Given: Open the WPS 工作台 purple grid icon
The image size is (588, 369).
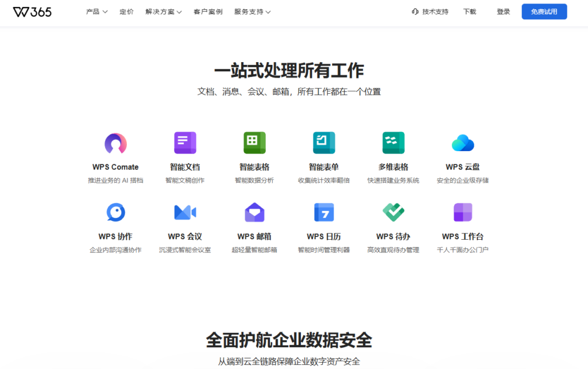Looking at the screenshot, I should coord(463,213).
